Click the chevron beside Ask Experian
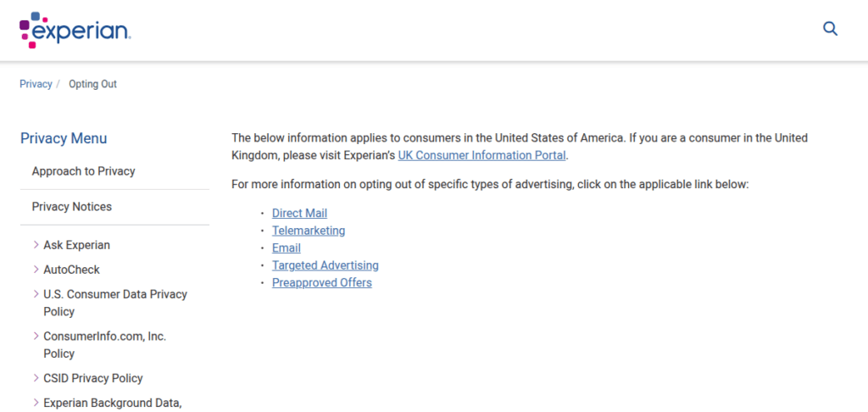This screenshot has height=412, width=868. (x=36, y=245)
